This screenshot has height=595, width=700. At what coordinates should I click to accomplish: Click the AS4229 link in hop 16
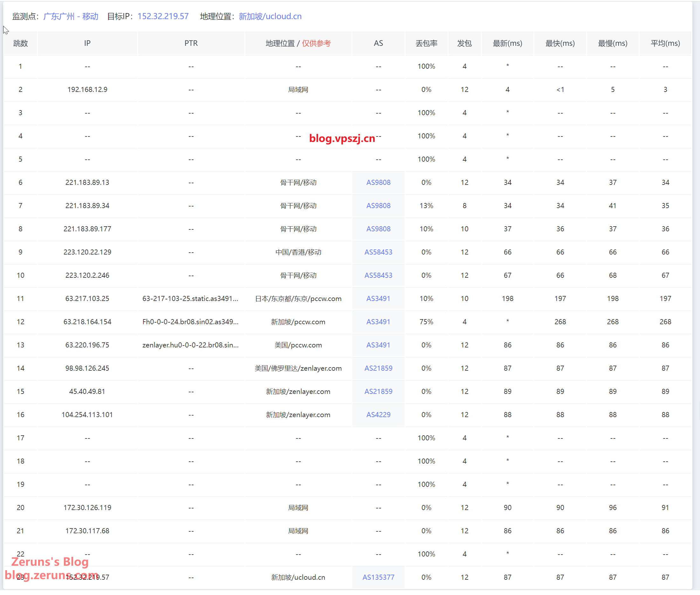point(378,415)
